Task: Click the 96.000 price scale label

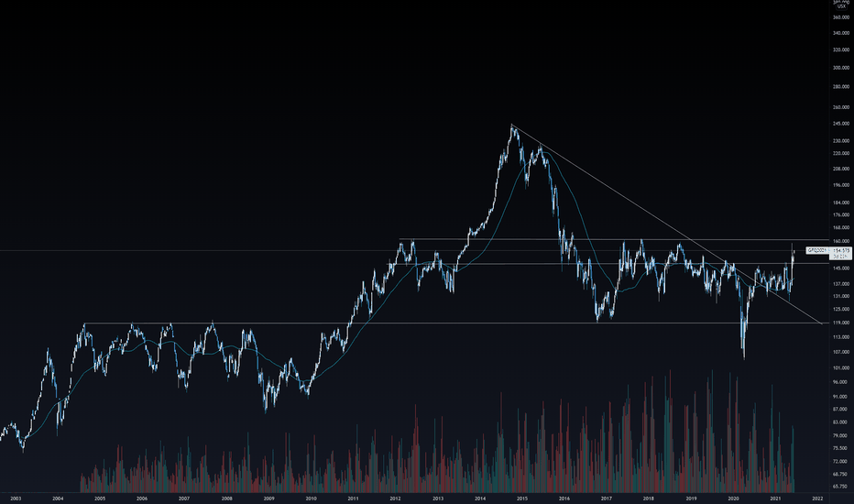Action: (x=841, y=382)
